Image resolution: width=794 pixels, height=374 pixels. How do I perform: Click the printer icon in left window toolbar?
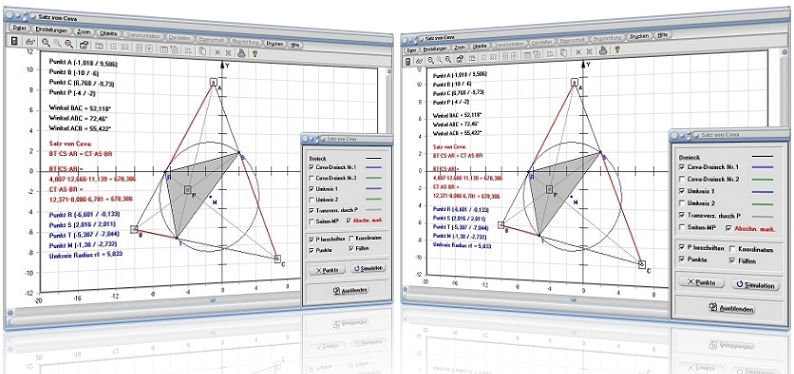(x=242, y=52)
